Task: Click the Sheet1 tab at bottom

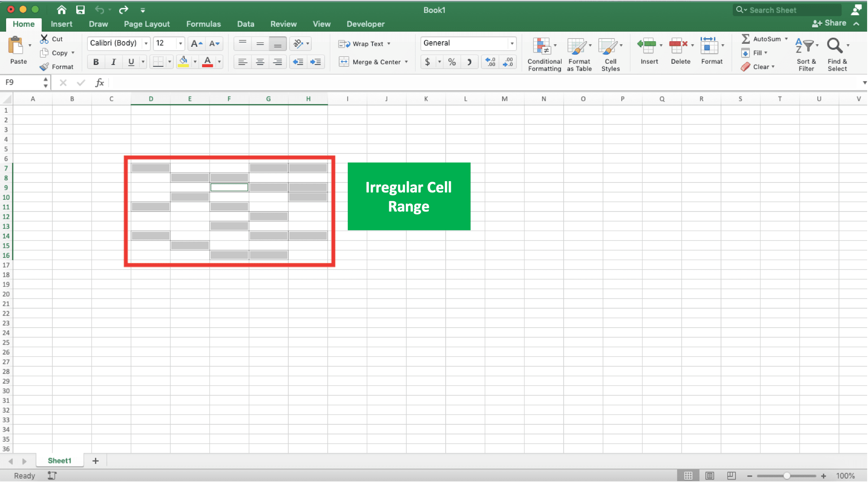Action: (x=59, y=461)
